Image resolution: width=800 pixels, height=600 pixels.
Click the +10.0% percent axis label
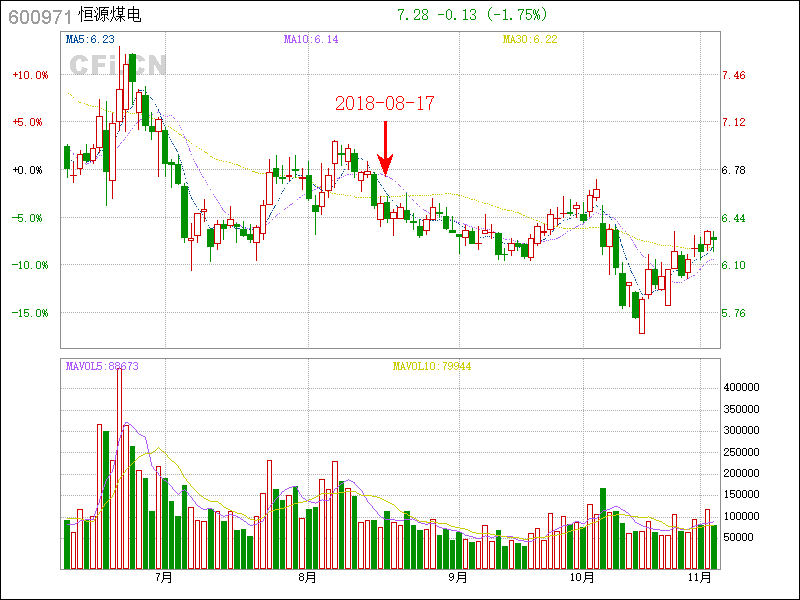pyautogui.click(x=29, y=75)
